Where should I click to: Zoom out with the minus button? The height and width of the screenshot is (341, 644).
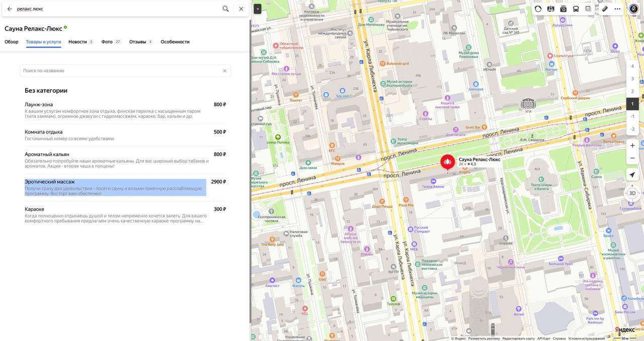(x=632, y=158)
